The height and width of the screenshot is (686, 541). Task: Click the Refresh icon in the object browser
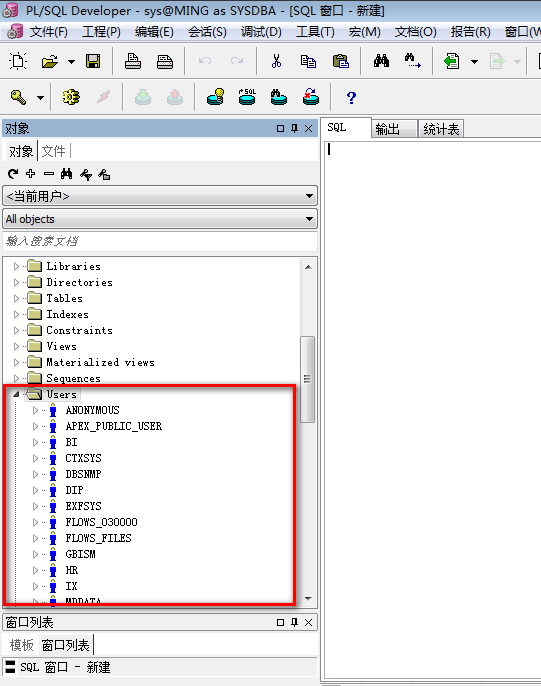pos(13,174)
